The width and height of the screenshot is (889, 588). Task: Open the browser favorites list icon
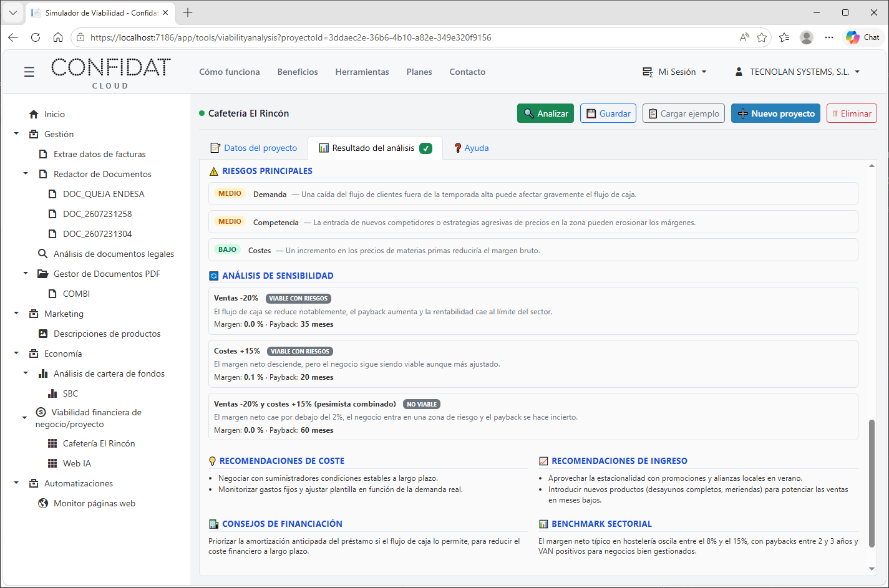coord(784,37)
